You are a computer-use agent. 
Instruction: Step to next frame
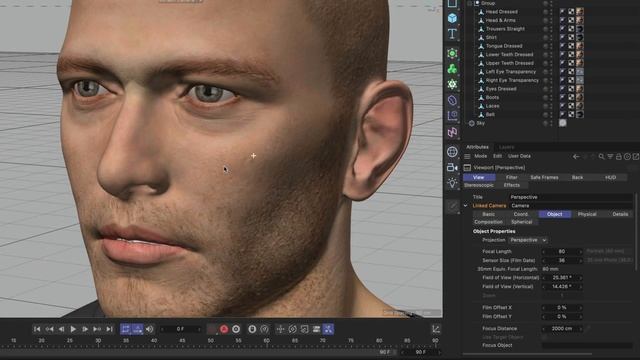(x=85, y=329)
